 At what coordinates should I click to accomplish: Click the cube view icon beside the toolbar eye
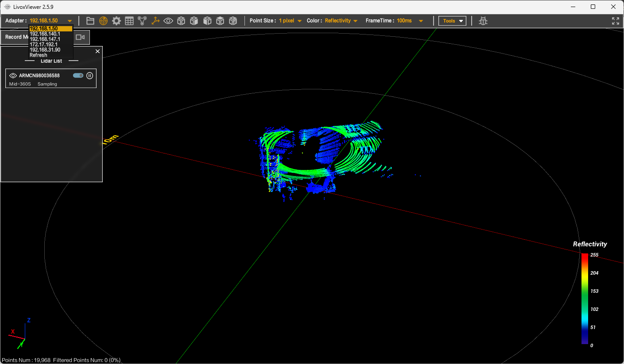click(x=181, y=21)
